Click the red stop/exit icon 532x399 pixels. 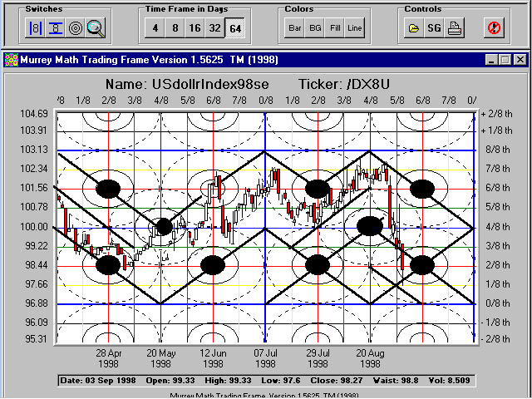(495, 27)
